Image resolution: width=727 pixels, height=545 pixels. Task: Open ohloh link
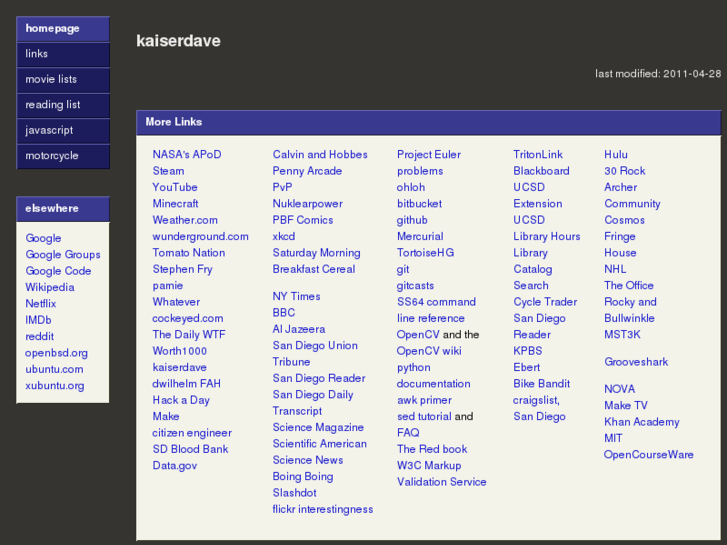(x=411, y=187)
